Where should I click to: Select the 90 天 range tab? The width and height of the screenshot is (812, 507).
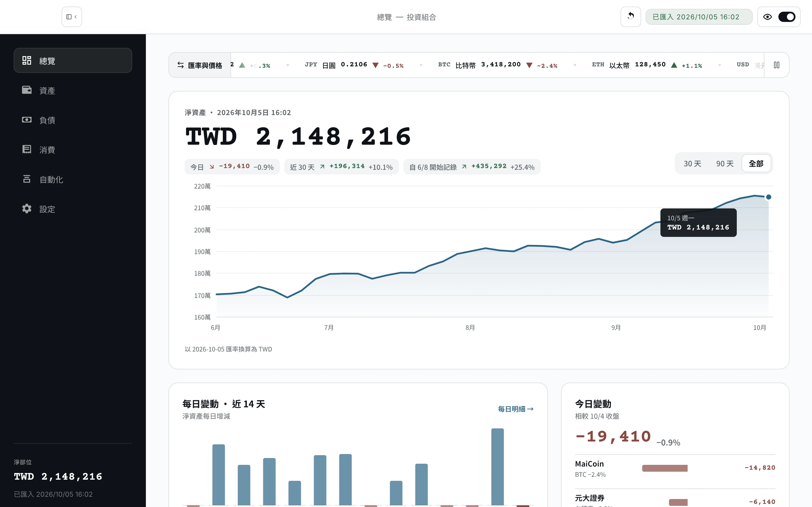coord(725,163)
